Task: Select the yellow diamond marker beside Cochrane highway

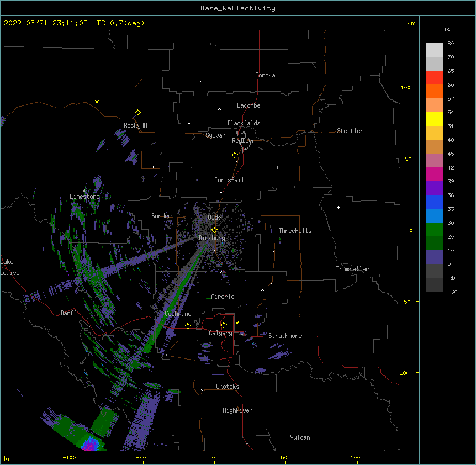Action: (188, 326)
